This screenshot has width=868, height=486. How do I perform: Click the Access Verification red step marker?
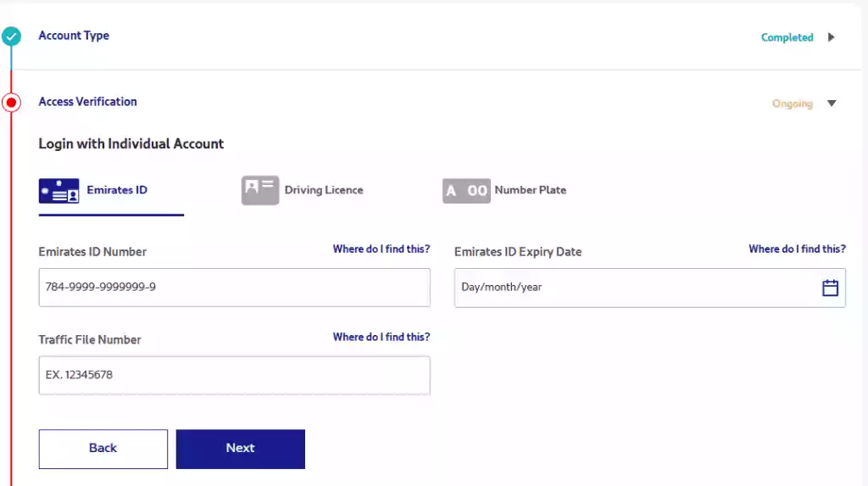coord(11,103)
